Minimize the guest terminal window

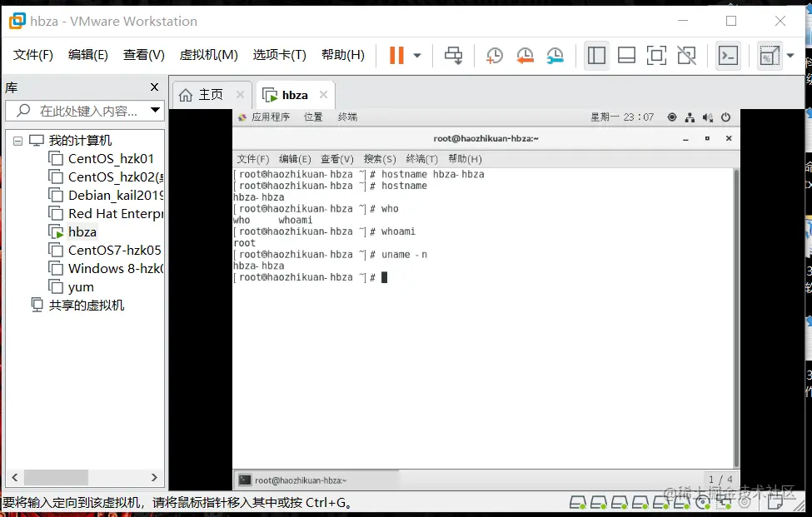pos(685,139)
